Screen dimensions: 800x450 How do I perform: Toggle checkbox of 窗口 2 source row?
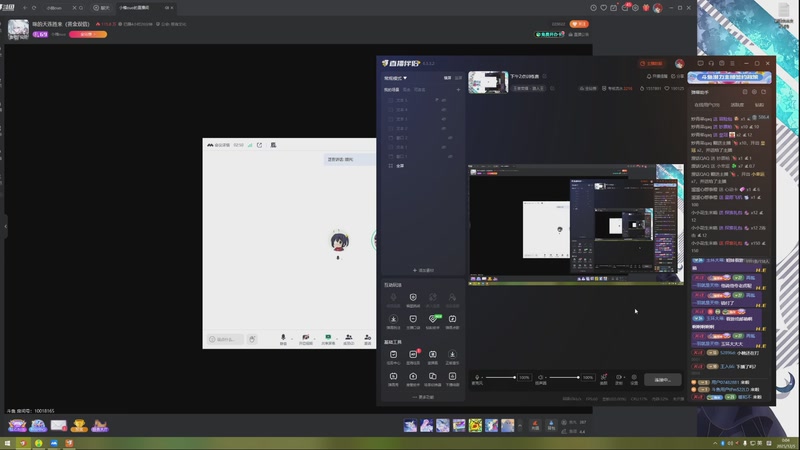point(391,138)
